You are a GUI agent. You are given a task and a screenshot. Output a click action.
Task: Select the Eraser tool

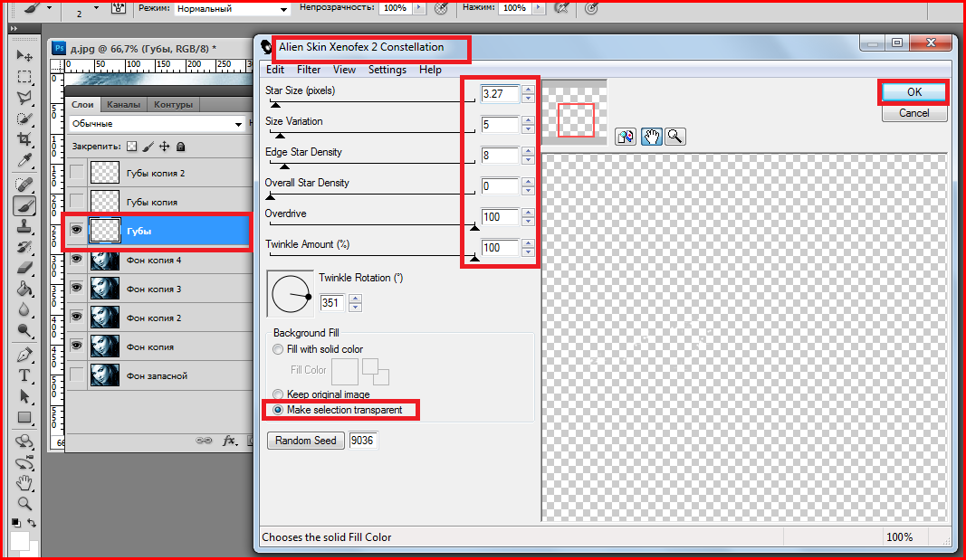click(x=24, y=268)
